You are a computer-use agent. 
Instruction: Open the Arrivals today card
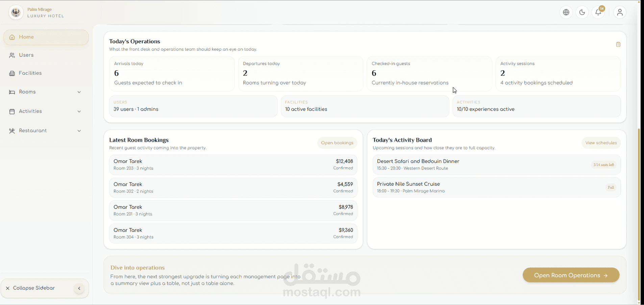[172, 74]
